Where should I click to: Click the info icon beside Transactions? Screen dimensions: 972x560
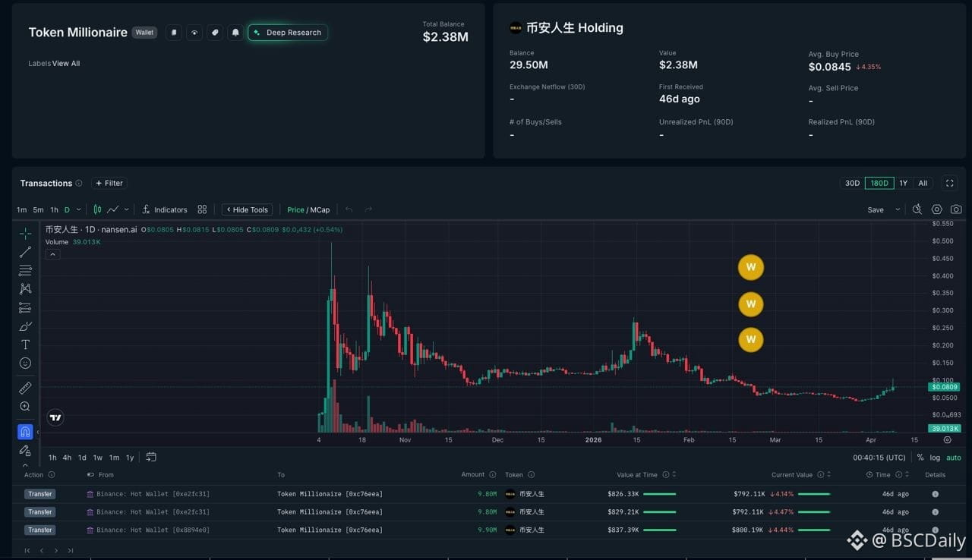(x=79, y=183)
